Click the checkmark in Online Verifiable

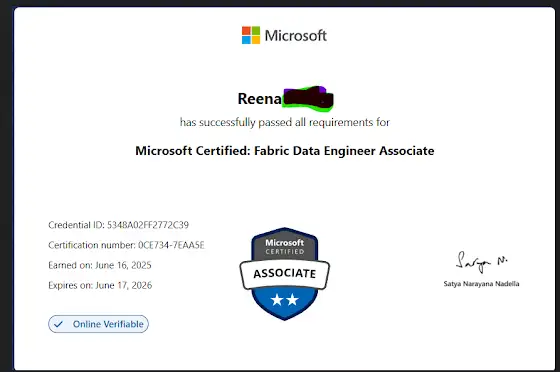point(58,324)
